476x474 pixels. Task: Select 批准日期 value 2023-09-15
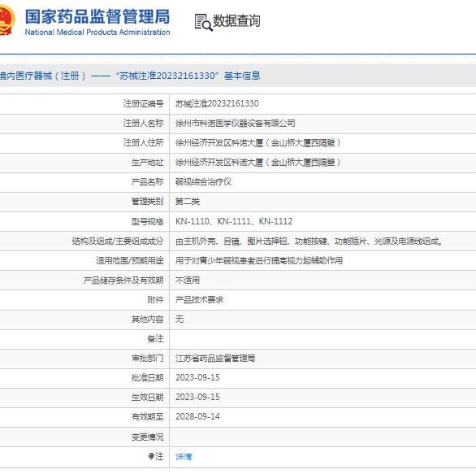197,378
